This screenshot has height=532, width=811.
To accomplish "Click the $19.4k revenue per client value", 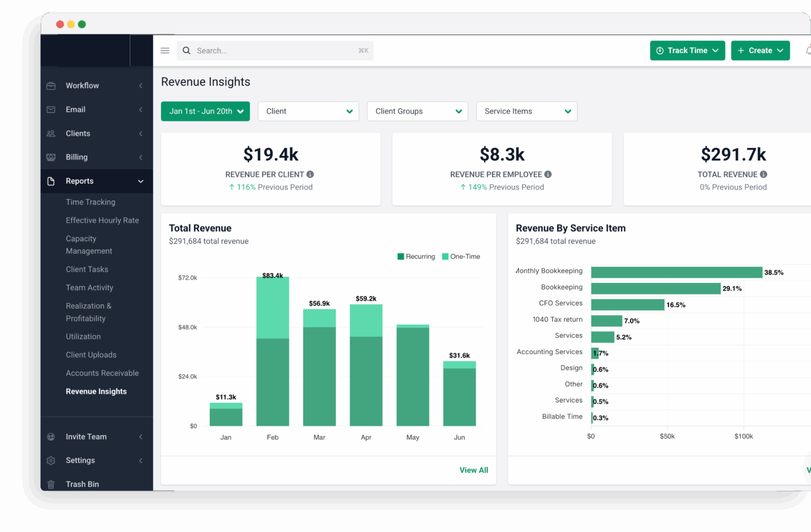I will click(271, 155).
